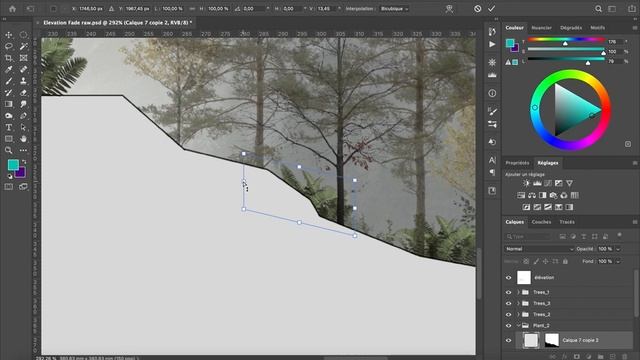Switch to the Propriétés tab
The image size is (640, 360).
tap(517, 163)
